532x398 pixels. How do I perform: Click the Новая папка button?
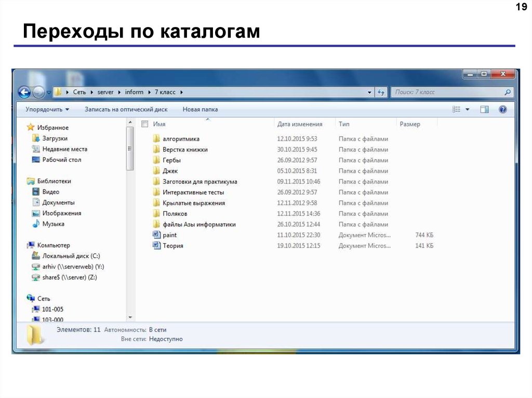201,109
